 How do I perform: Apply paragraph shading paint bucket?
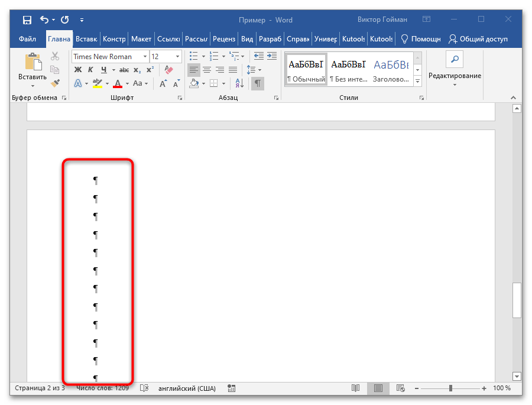pyautogui.click(x=194, y=83)
